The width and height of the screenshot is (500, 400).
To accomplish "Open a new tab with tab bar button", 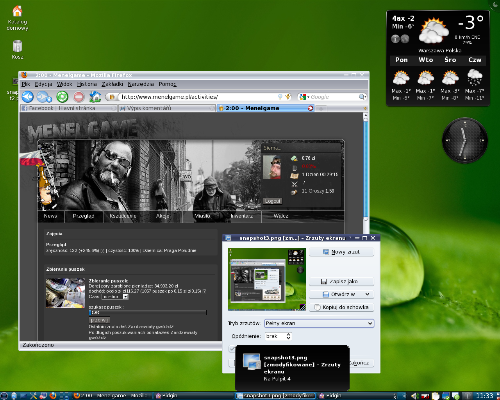I will coord(321,108).
